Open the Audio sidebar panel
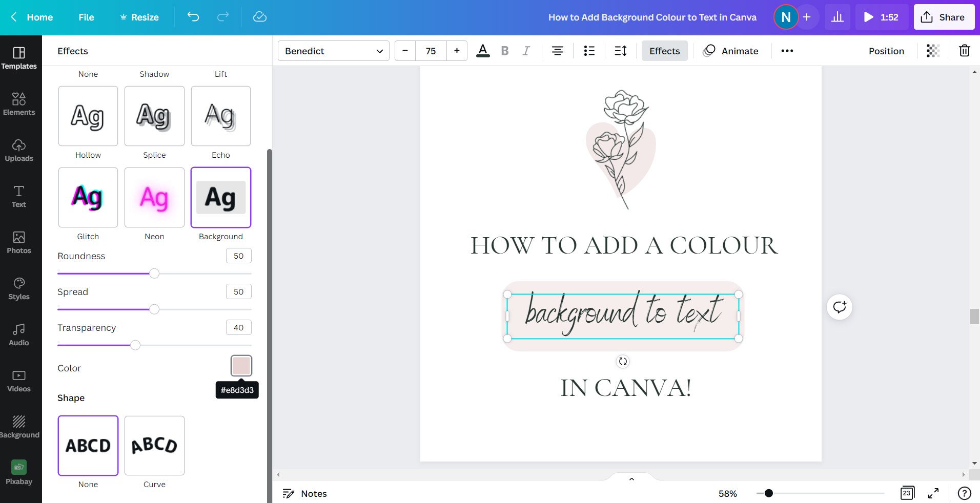 [x=19, y=334]
